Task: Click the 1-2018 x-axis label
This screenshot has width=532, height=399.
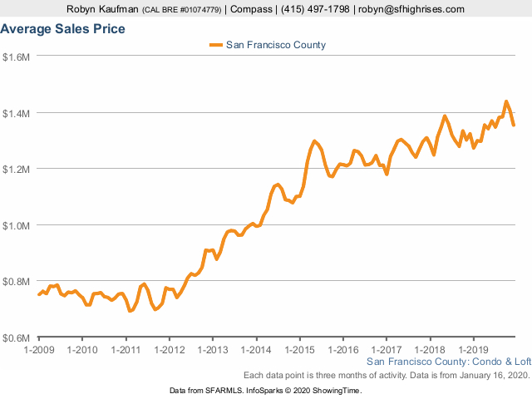Action: (x=430, y=349)
